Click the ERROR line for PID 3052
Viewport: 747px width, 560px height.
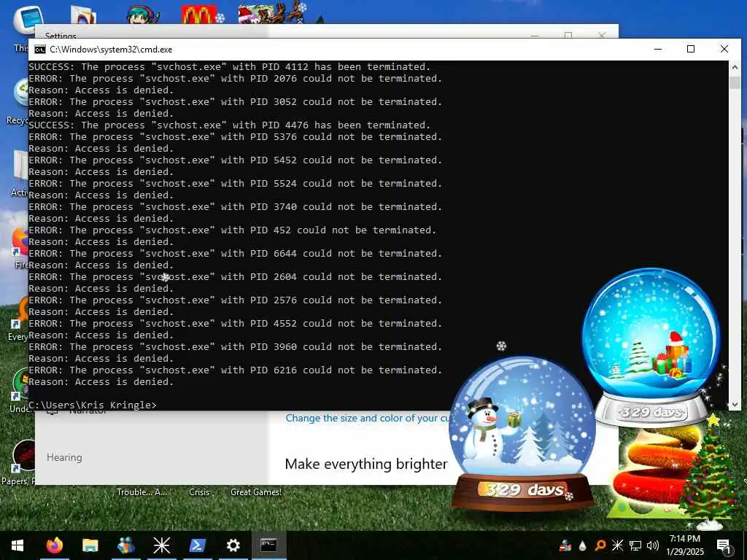click(236, 102)
